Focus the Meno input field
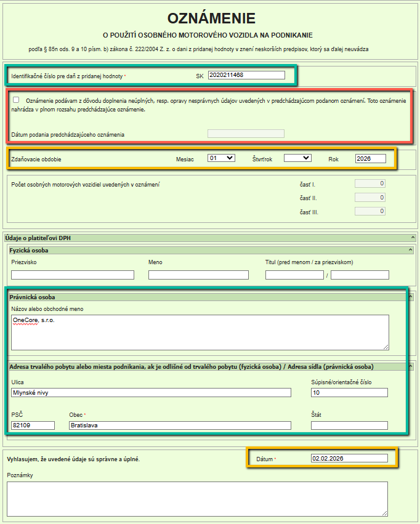 click(x=198, y=275)
